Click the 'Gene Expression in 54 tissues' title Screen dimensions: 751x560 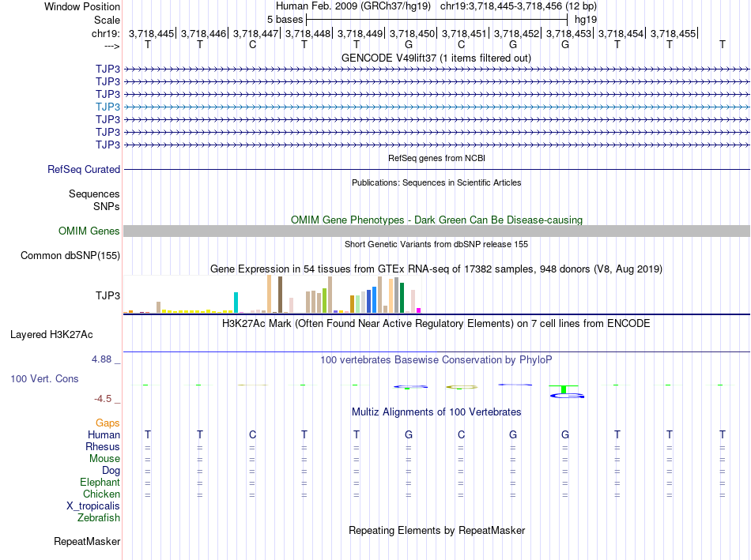point(436,269)
